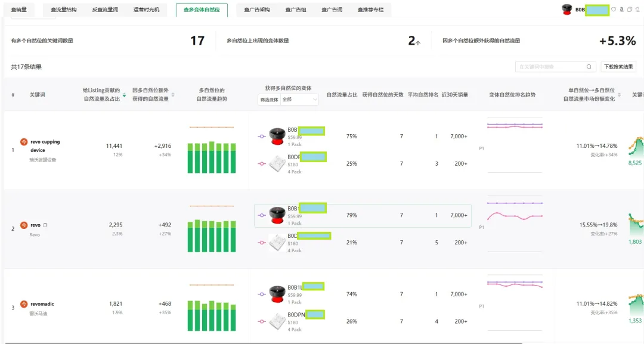This screenshot has width=644, height=344.
Task: Click the 'revo cupping device' keyword
Action: [x=45, y=145]
